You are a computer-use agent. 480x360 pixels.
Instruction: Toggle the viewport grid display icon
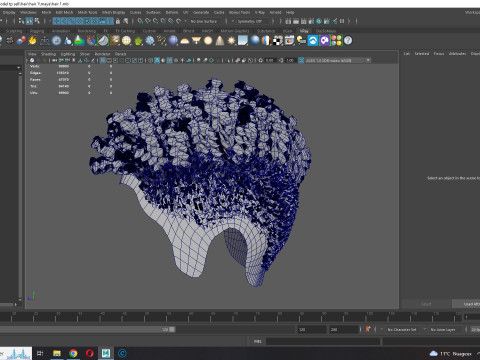(x=103, y=60)
